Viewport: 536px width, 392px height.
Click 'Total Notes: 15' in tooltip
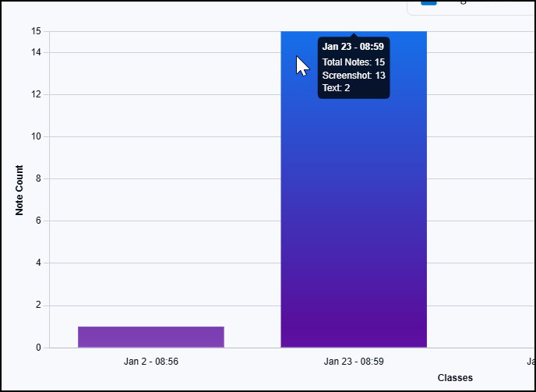(x=354, y=62)
